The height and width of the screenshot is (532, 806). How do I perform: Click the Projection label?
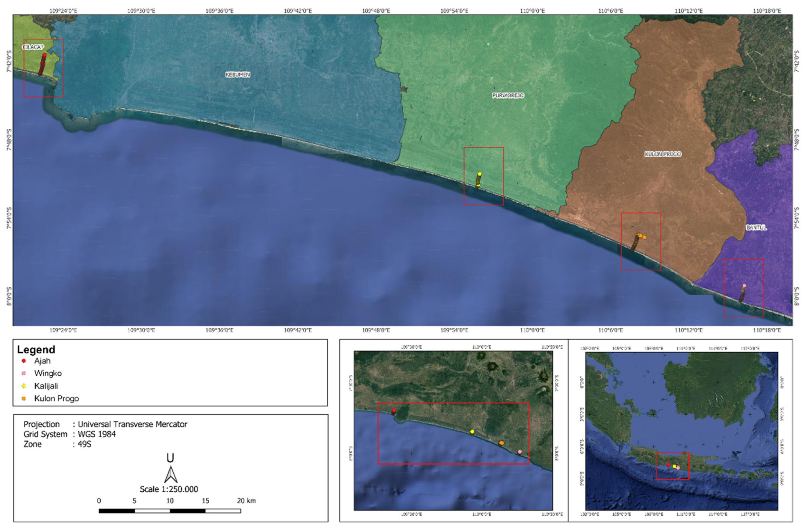41,424
